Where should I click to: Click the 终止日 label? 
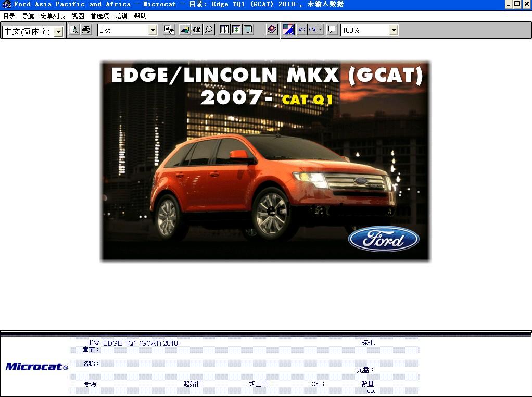pyautogui.click(x=258, y=384)
